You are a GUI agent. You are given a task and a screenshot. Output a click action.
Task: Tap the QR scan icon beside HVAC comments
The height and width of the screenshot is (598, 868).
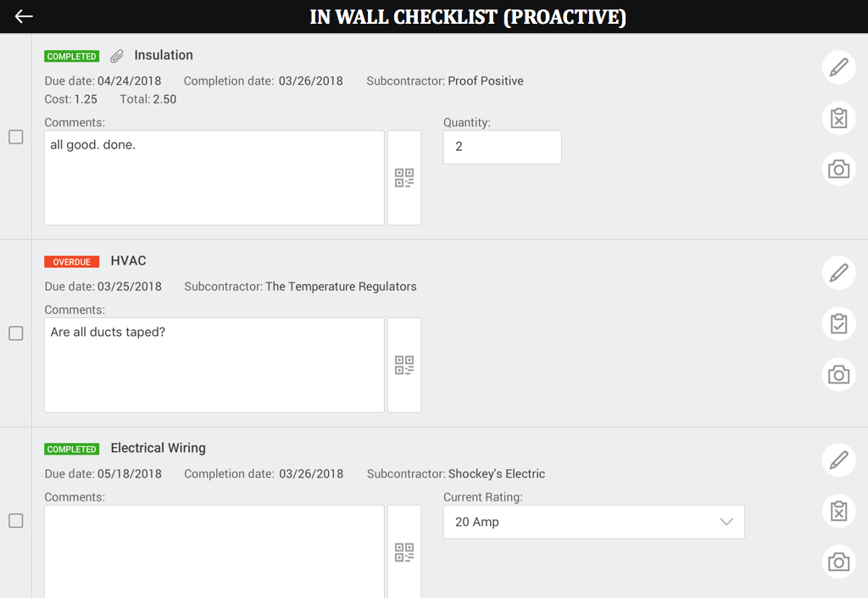(x=404, y=365)
